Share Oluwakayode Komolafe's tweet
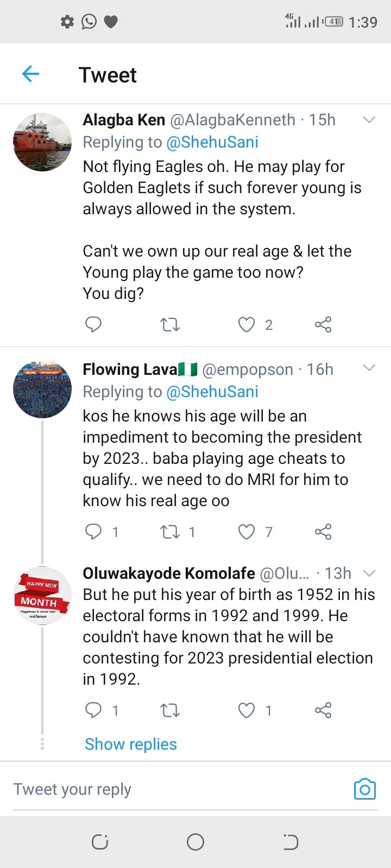 point(323,710)
